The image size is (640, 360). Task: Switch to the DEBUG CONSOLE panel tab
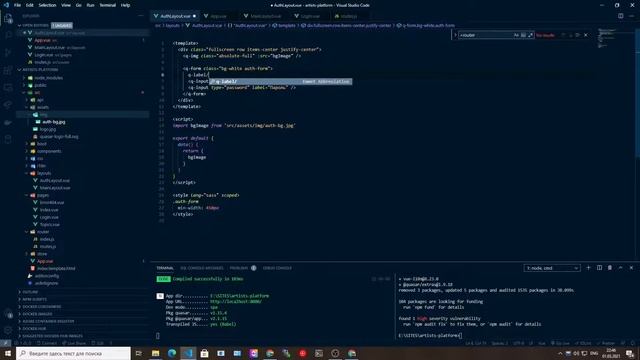tap(277, 268)
